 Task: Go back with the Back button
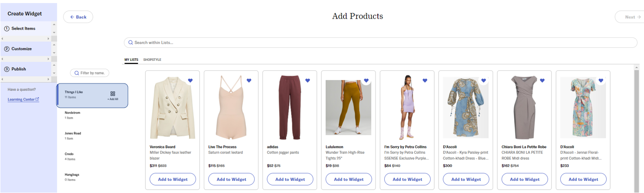click(78, 17)
